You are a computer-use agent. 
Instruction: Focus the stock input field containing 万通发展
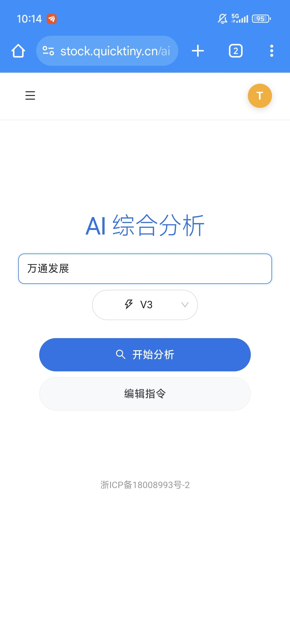[x=145, y=269]
